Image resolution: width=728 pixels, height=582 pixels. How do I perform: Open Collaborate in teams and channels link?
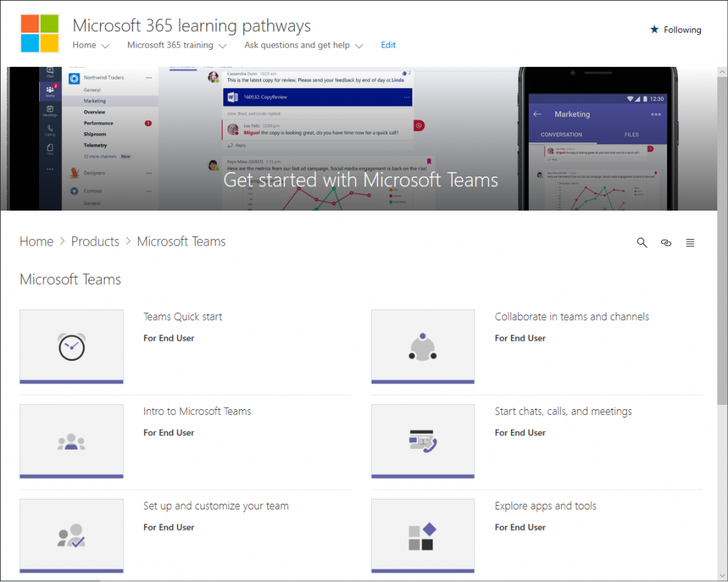[572, 317]
